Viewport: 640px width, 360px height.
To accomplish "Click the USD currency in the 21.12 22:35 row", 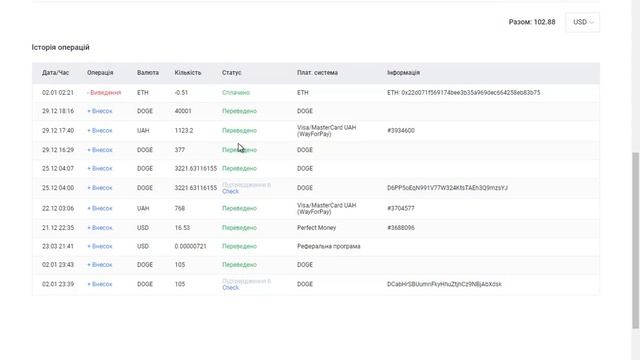I will 143,228.
